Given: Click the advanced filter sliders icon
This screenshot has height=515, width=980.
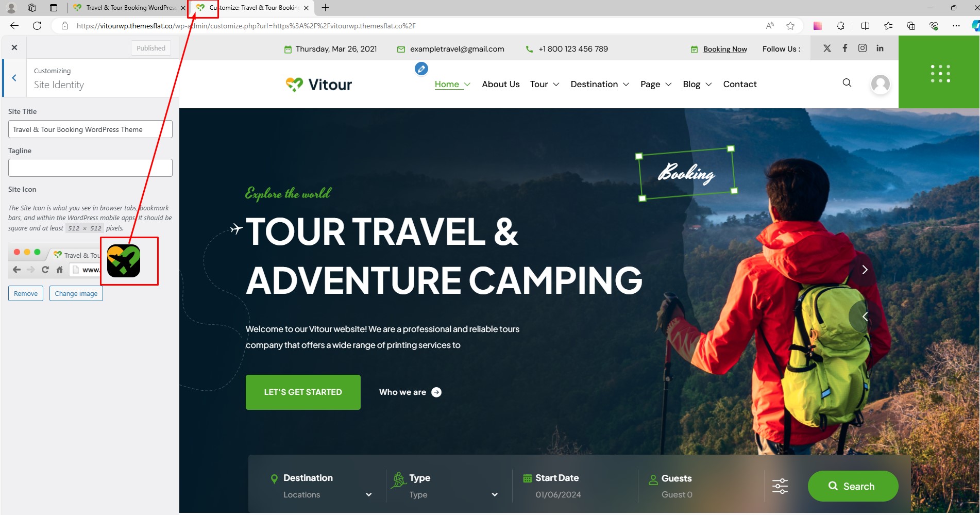Looking at the screenshot, I should (x=780, y=486).
